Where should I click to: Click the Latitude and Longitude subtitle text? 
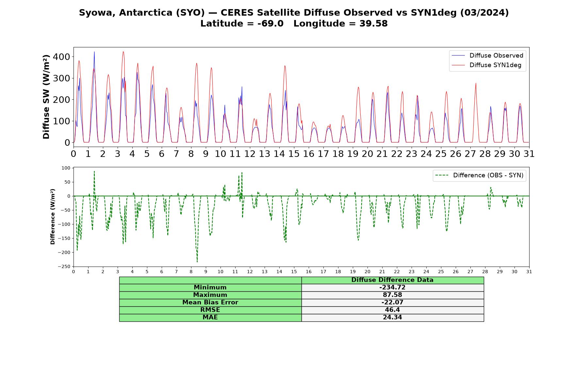[x=294, y=24]
